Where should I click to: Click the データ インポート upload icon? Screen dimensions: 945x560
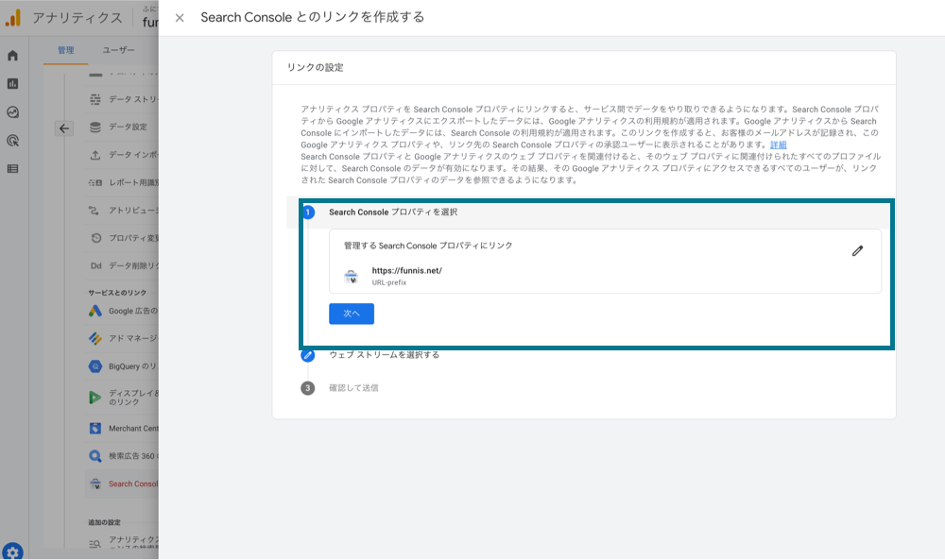pyautogui.click(x=95, y=155)
